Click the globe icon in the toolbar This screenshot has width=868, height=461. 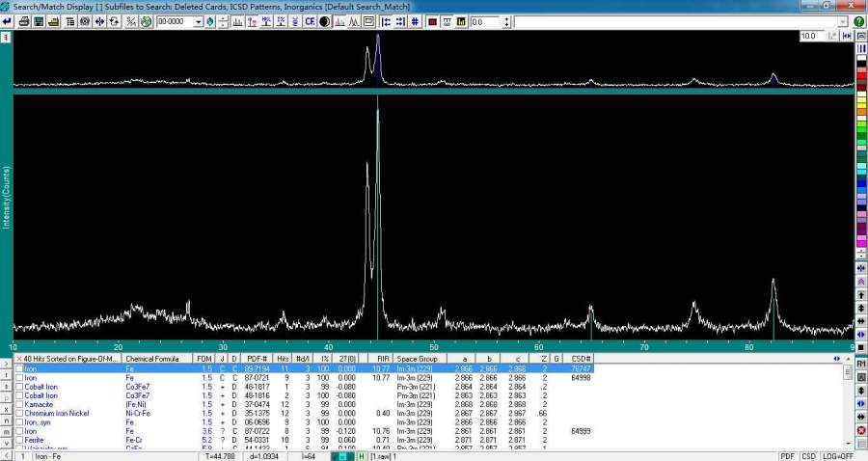coord(146,21)
